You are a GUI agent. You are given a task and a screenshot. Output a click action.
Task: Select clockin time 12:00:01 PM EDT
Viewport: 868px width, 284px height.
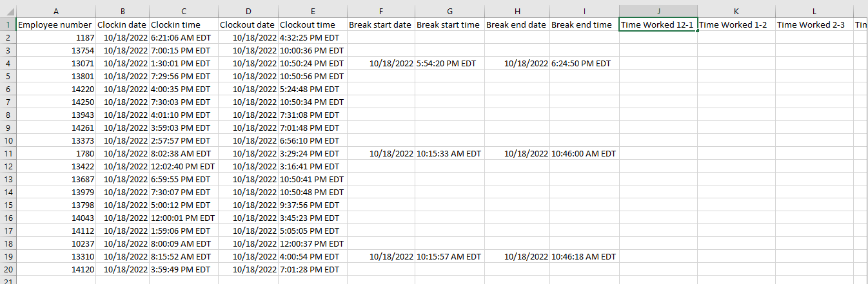[x=183, y=218]
